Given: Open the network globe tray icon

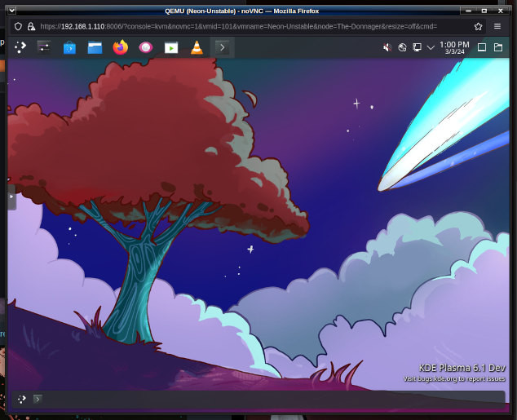Looking at the screenshot, I should 402,47.
